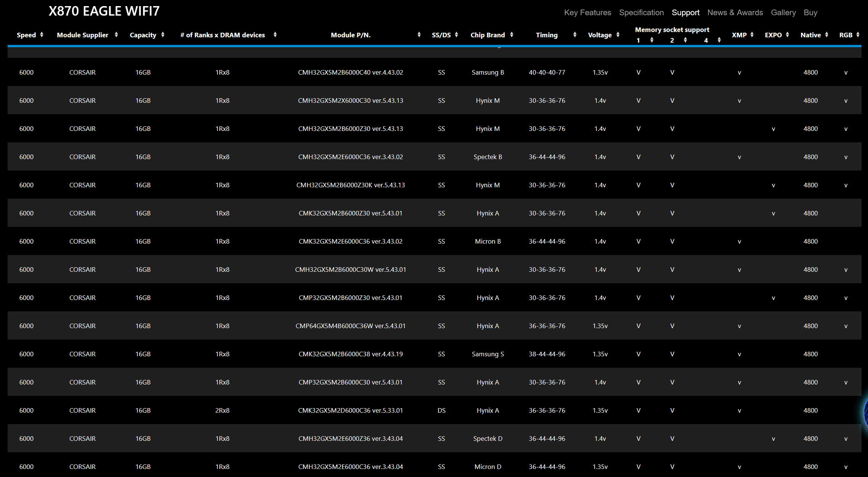Sort memory socket 1 column arrows
The width and height of the screenshot is (868, 477).
652,40
